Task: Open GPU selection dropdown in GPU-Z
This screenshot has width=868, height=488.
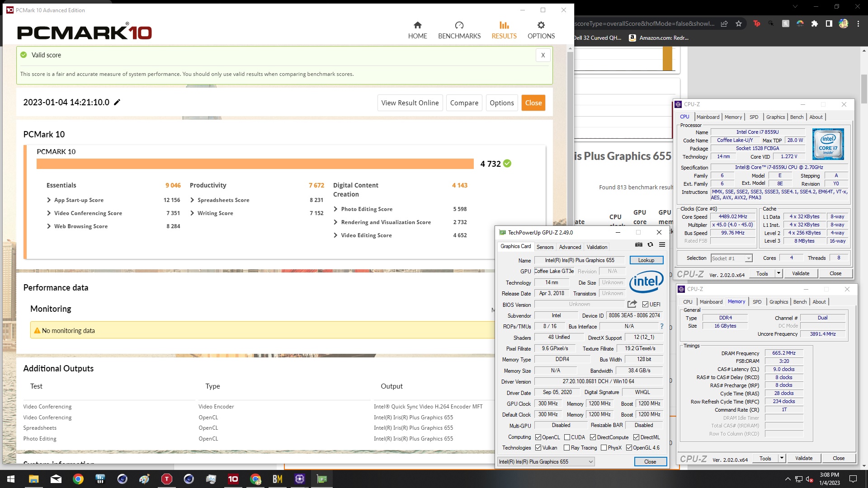Action: click(x=546, y=461)
